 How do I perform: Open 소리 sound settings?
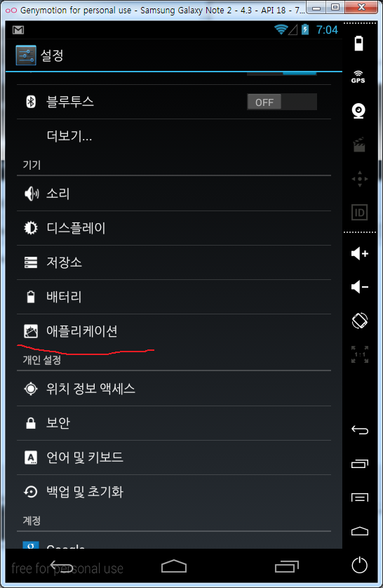pos(174,194)
